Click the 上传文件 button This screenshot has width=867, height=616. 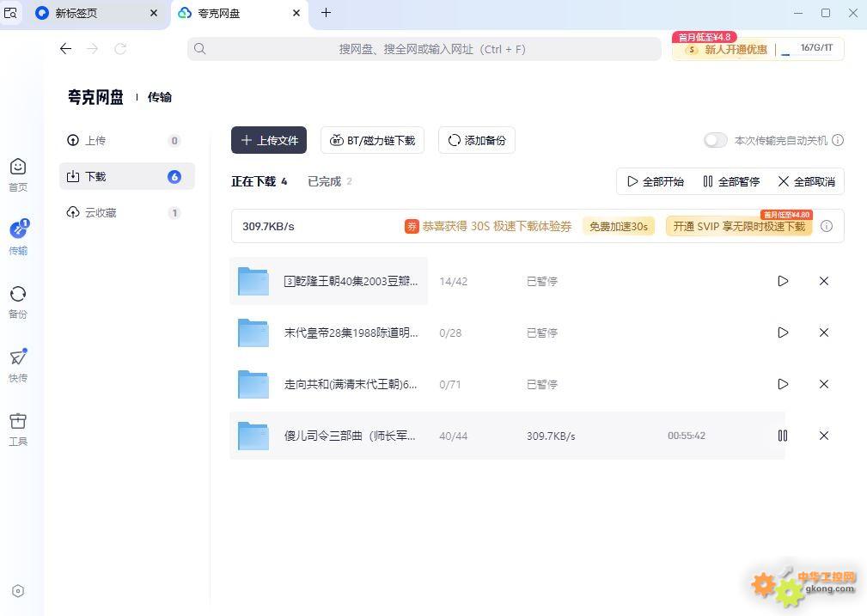(x=269, y=140)
